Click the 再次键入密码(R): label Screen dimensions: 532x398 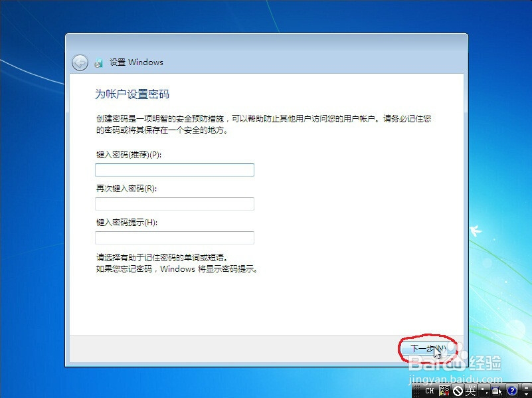[x=127, y=189]
